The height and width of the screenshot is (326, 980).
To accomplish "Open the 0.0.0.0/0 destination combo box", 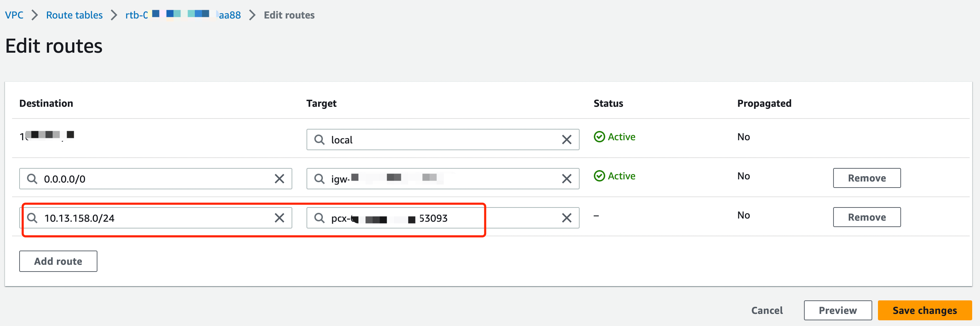I will pos(152,179).
